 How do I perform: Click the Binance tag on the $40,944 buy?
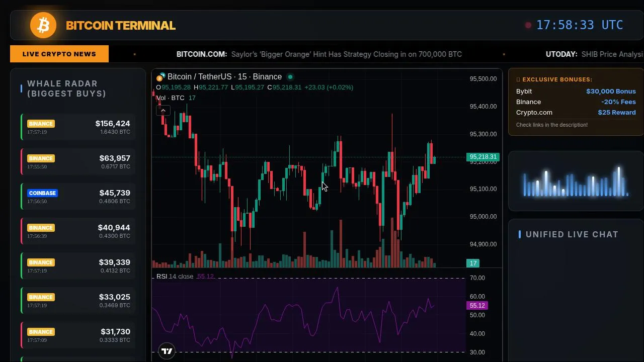[x=41, y=228]
